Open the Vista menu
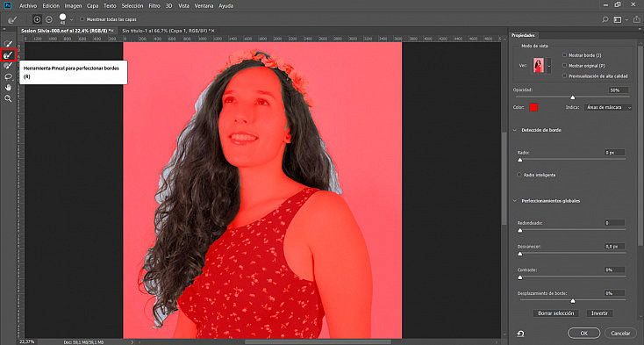 tap(184, 6)
